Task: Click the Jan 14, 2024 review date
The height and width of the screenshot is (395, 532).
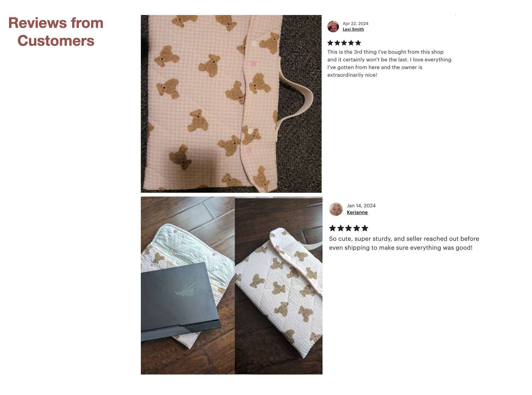Action: pos(361,206)
